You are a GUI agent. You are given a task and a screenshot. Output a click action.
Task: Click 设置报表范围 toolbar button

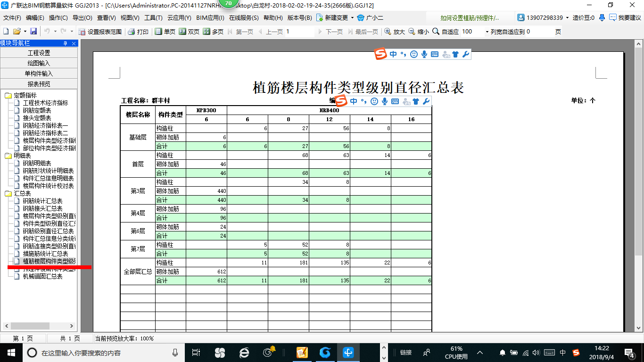pyautogui.click(x=100, y=32)
